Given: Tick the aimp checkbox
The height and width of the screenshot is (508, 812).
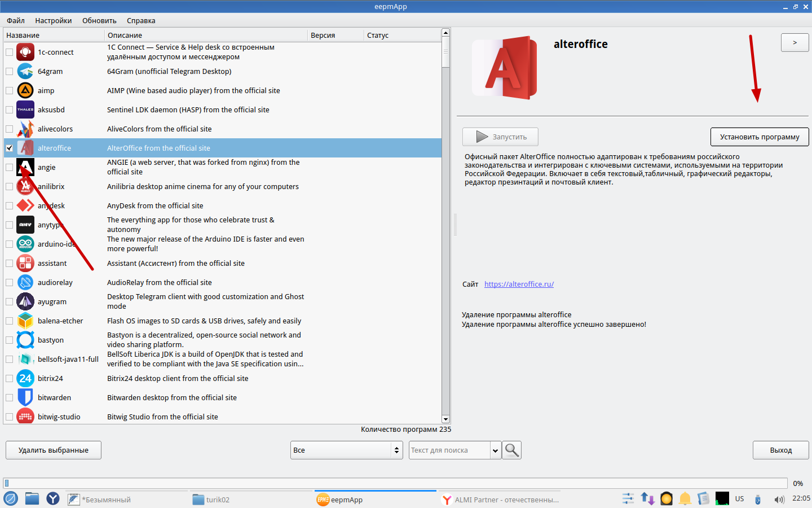Looking at the screenshot, I should click(9, 90).
